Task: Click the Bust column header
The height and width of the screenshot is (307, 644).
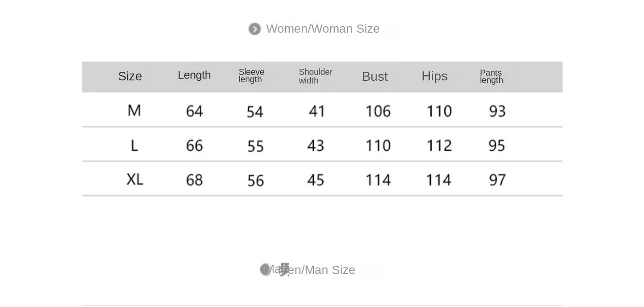Action: click(x=375, y=77)
